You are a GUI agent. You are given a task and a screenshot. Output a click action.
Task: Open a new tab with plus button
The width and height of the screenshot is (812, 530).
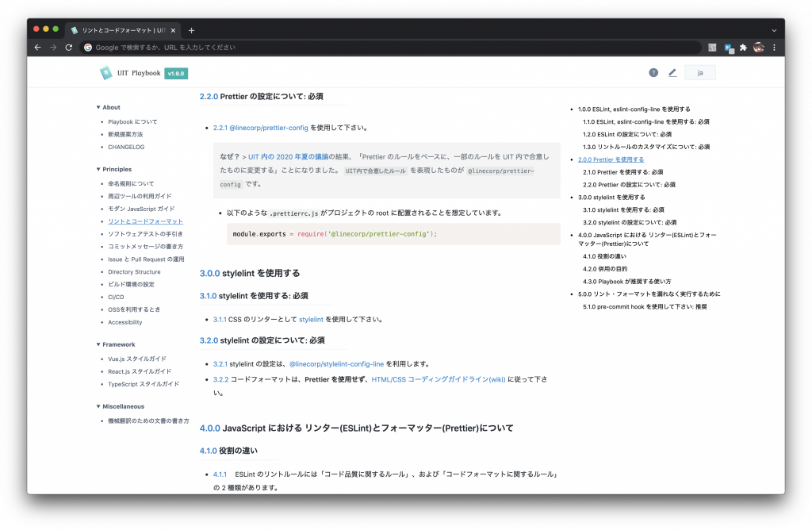(191, 30)
